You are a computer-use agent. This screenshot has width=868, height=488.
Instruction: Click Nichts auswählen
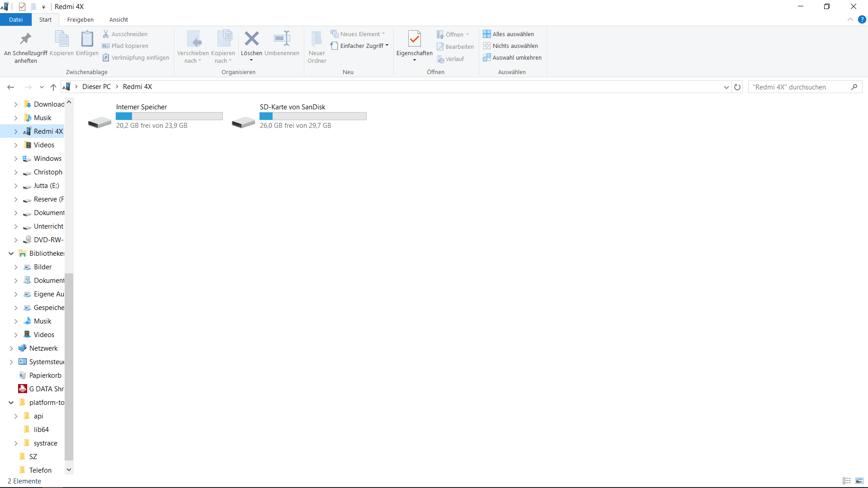tap(510, 46)
